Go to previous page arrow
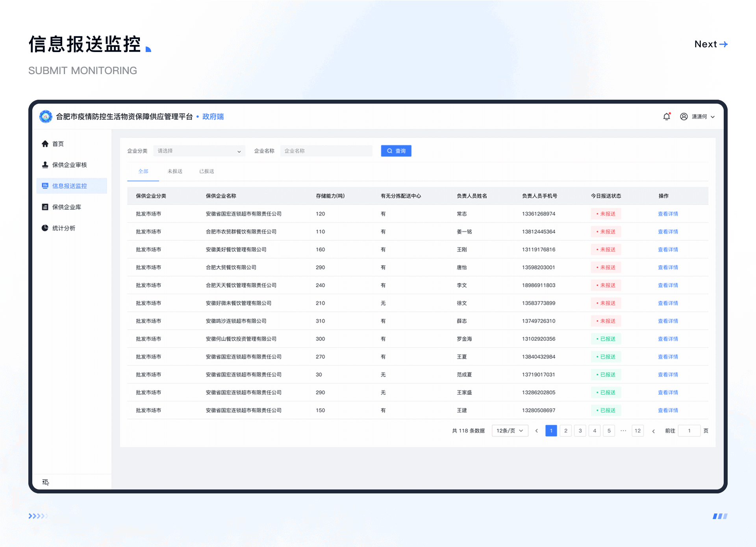Viewport: 756px width, 547px height. 536,431
